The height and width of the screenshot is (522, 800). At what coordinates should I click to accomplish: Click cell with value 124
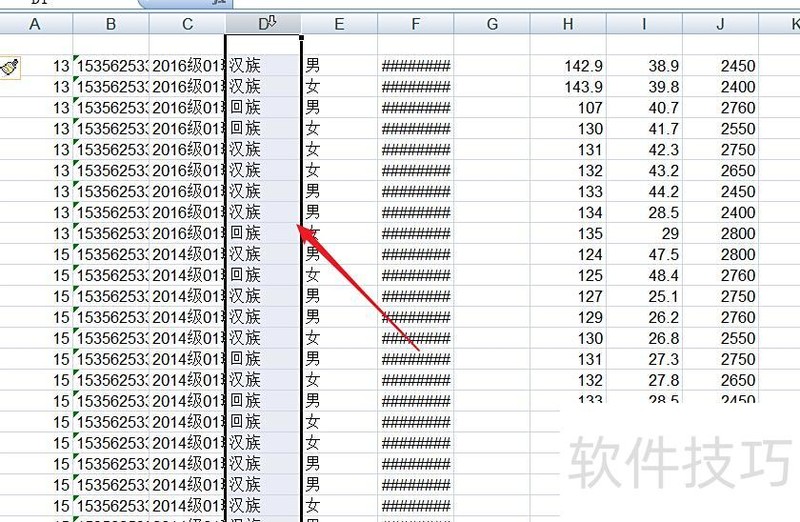tap(568, 254)
